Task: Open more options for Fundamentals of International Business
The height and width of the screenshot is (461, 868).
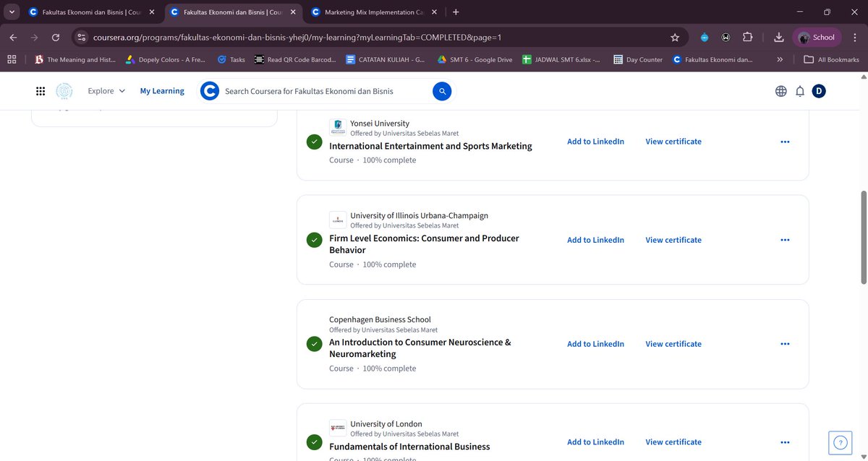Action: click(x=785, y=442)
